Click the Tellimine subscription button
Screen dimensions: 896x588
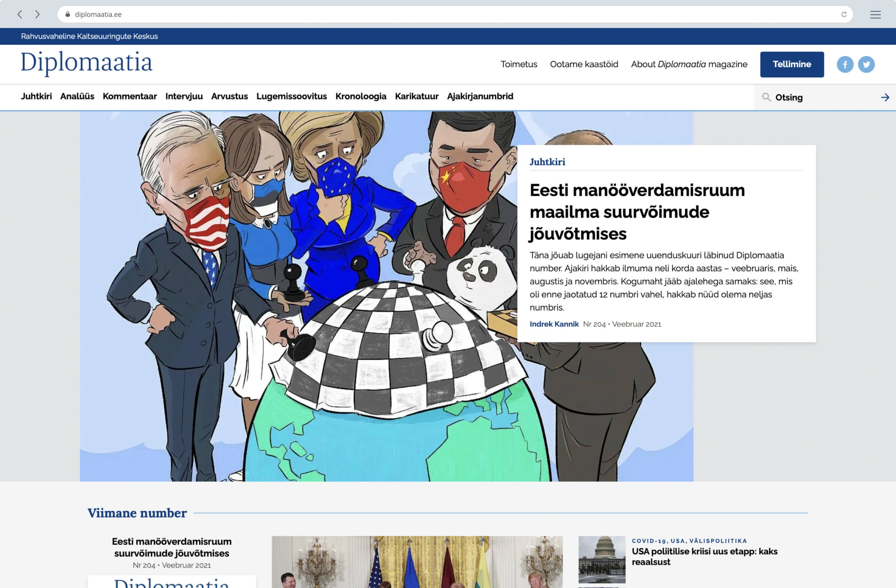(792, 64)
